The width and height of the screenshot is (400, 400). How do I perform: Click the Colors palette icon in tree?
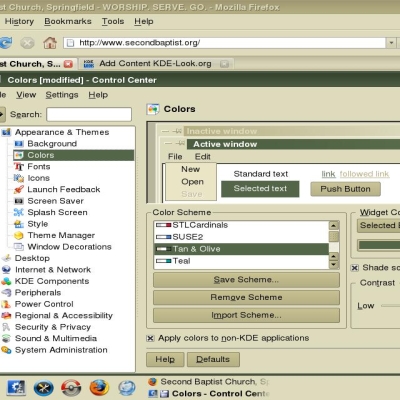tap(19, 155)
